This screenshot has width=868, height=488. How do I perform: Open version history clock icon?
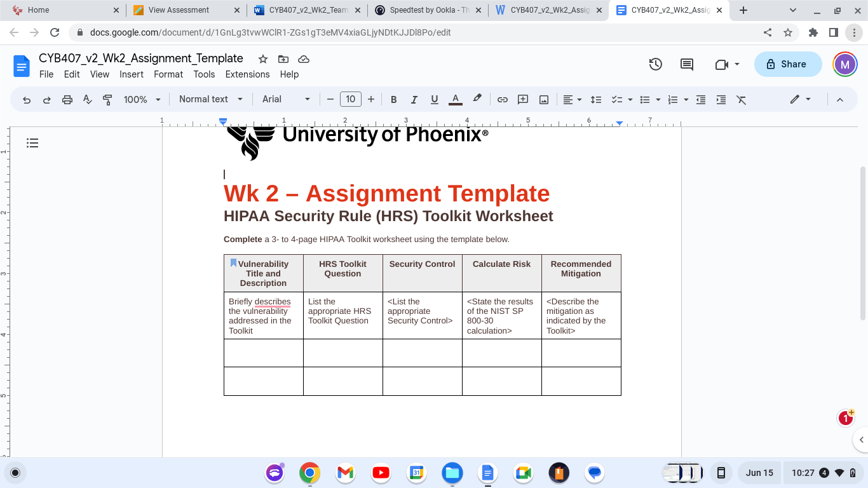655,64
